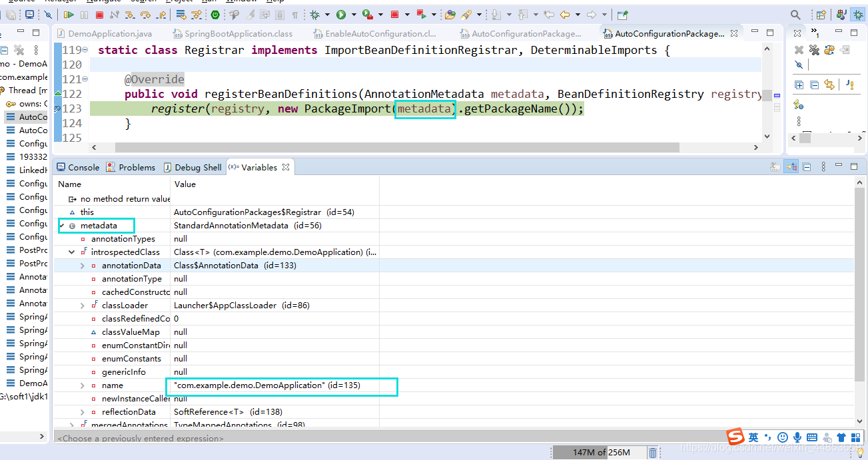The height and width of the screenshot is (460, 868).
Task: Toggle Use Step Filters icon
Action: [197, 15]
